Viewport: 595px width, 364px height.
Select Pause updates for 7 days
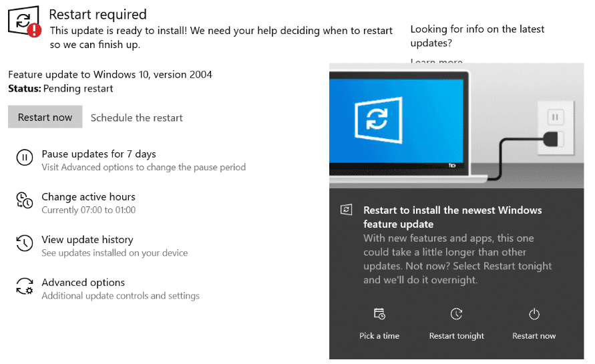99,154
